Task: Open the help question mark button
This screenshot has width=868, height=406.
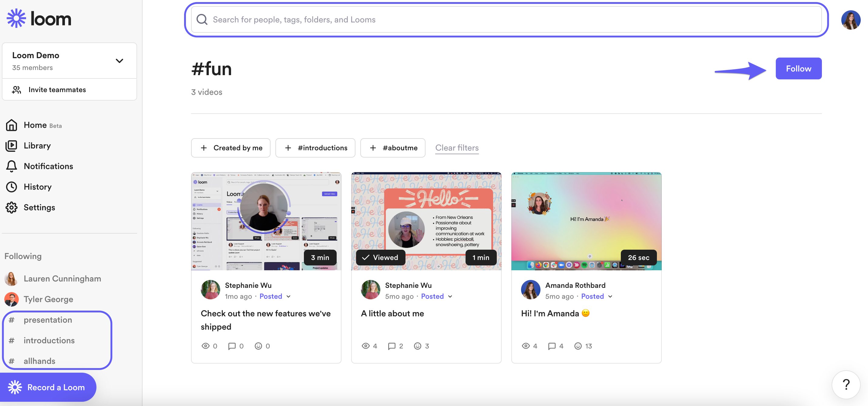Action: (x=846, y=384)
